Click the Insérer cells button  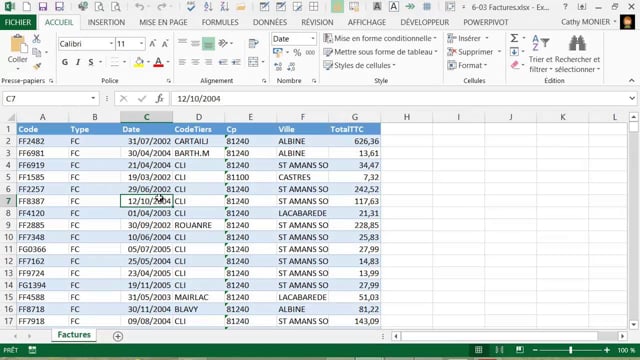coord(468,38)
